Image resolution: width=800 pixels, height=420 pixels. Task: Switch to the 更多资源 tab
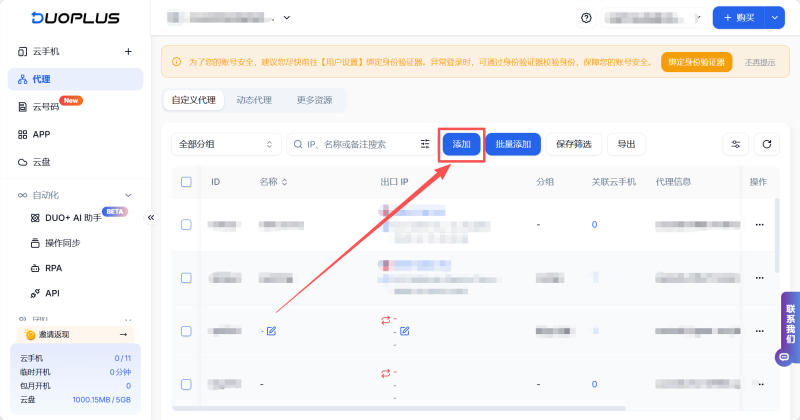click(313, 100)
